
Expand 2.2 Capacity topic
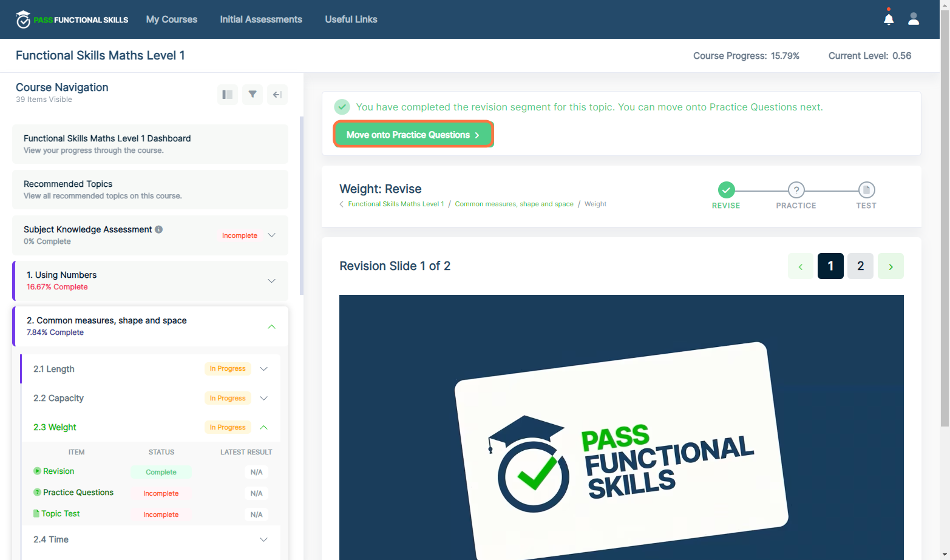(x=264, y=398)
